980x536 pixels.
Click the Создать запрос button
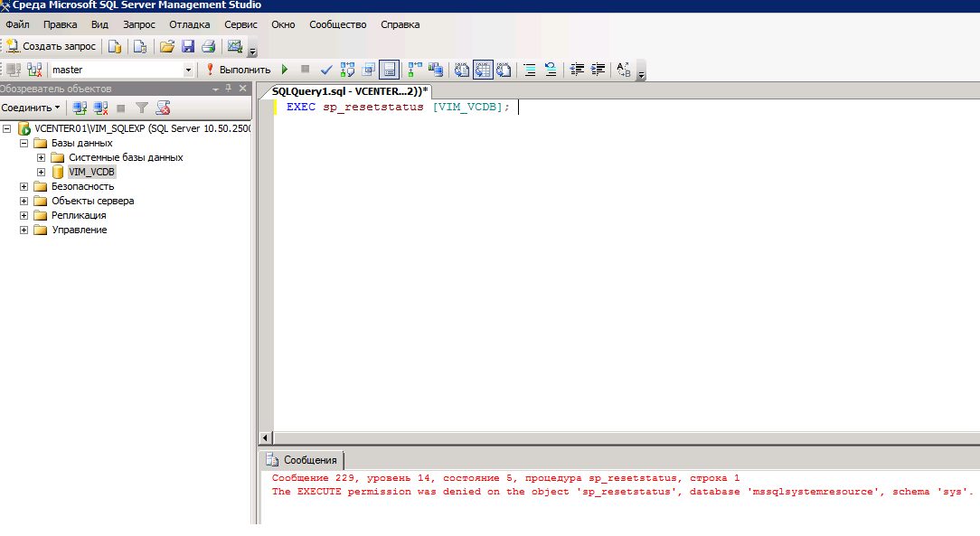pos(52,46)
